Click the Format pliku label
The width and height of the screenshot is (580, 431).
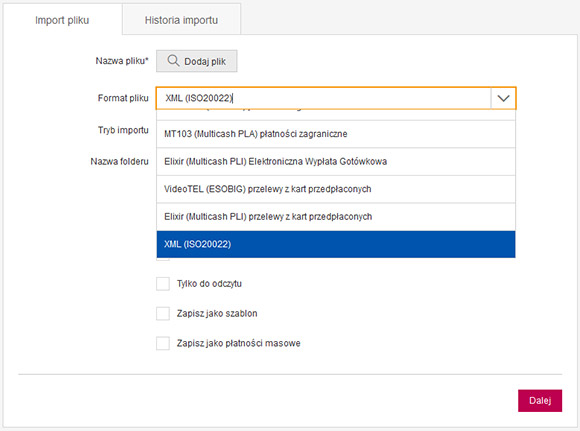[123, 98]
